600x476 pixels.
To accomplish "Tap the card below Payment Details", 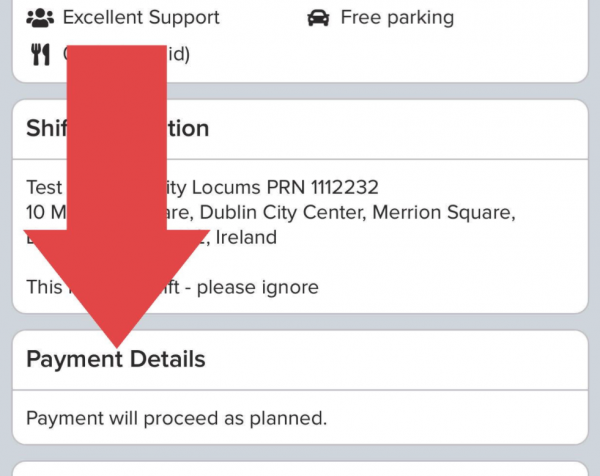I will pos(300,469).
